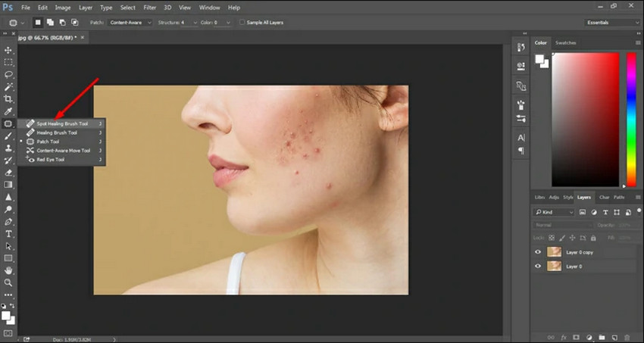Click the Create new layer icon
Viewport: 644px width, 343px height.
coord(614,337)
